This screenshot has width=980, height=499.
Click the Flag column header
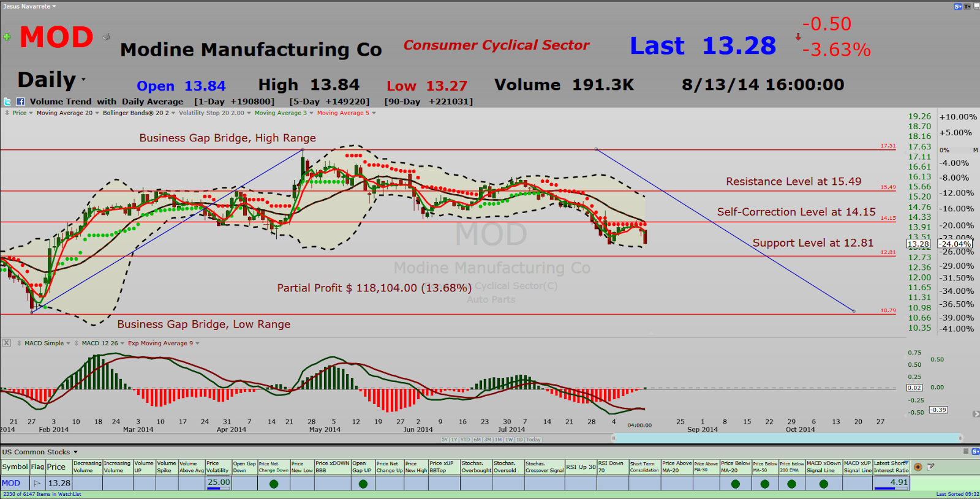(x=37, y=467)
